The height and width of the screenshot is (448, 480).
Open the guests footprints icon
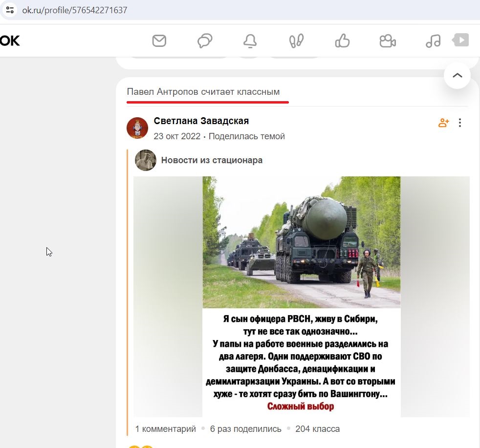[x=296, y=41]
